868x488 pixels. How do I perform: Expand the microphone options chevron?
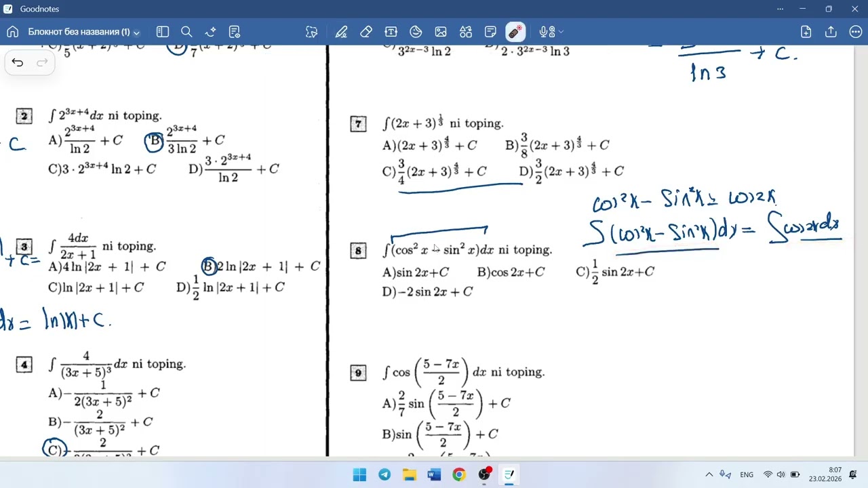point(561,32)
